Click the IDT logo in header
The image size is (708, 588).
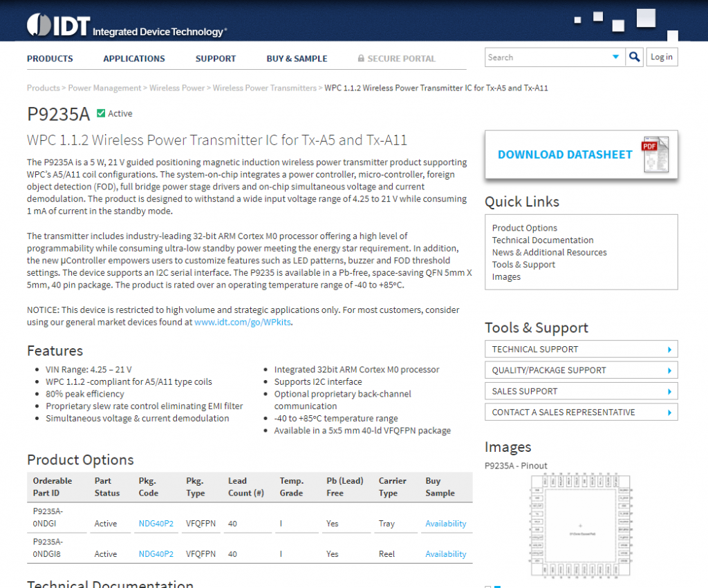[x=59, y=26]
